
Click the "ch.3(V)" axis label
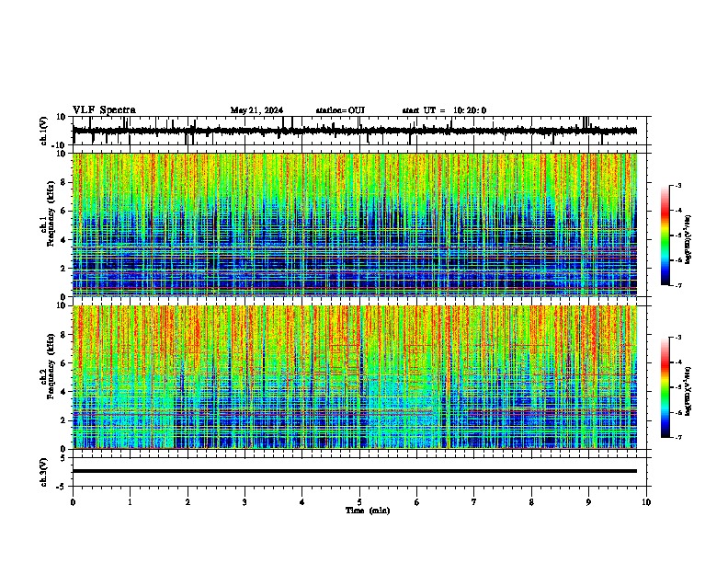(44, 473)
